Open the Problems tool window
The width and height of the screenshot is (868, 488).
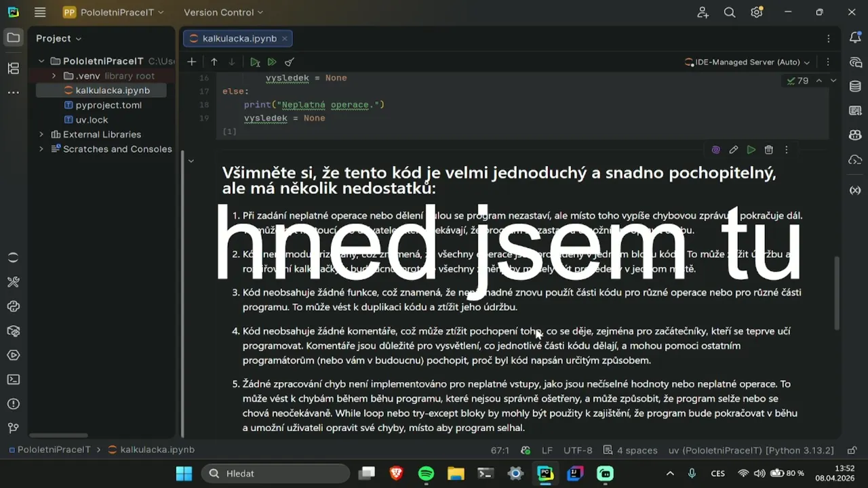click(x=14, y=404)
